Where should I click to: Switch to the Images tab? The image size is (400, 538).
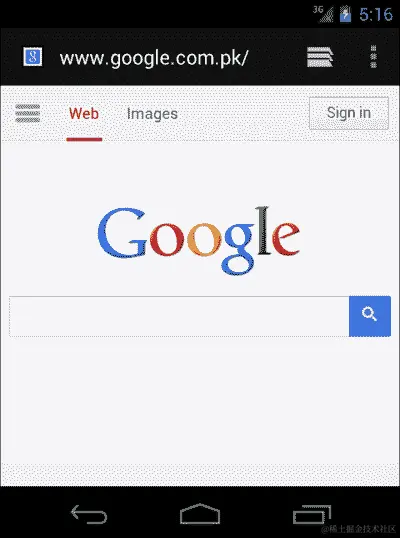point(152,114)
